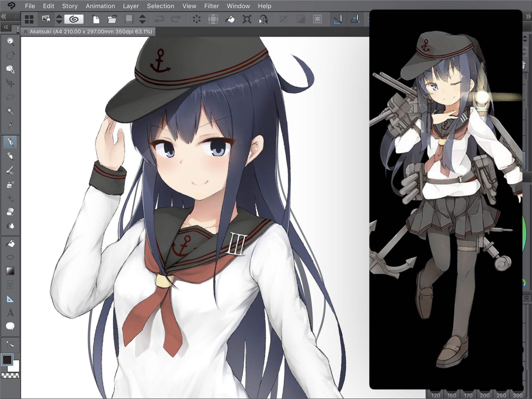532x399 pixels.
Task: Undo the last action
Action: (159, 19)
